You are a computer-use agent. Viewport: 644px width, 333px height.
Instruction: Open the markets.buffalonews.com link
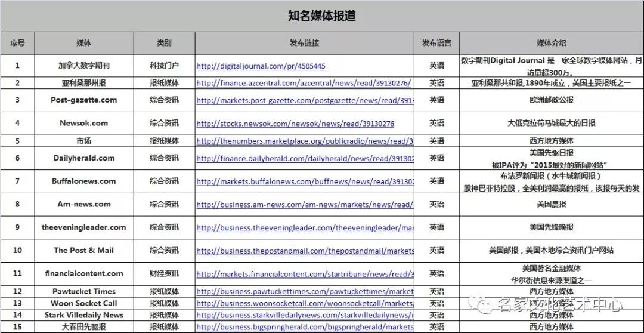(x=305, y=181)
